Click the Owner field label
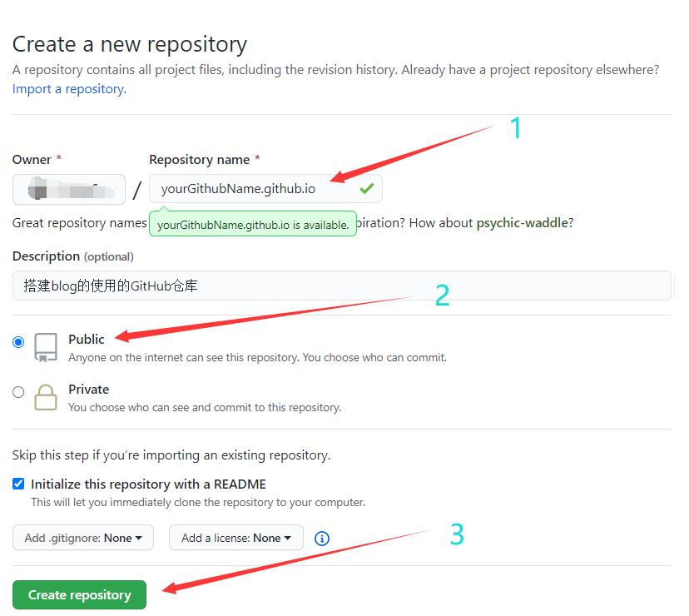 [32, 159]
